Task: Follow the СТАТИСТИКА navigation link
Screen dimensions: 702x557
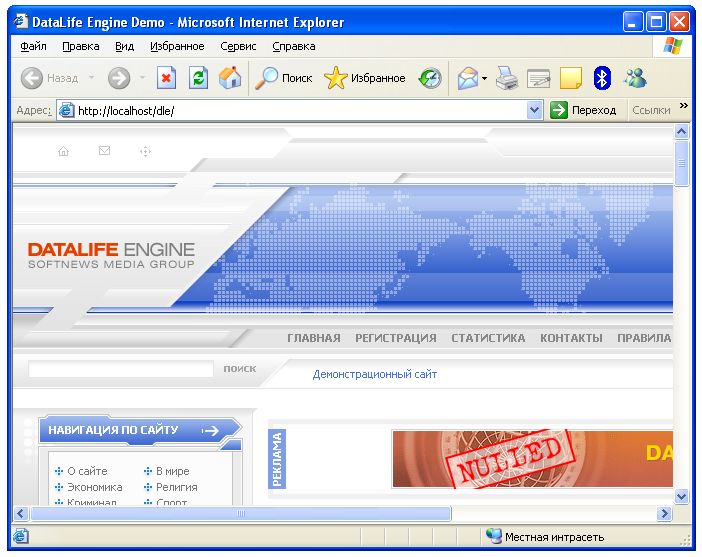Action: click(x=488, y=338)
